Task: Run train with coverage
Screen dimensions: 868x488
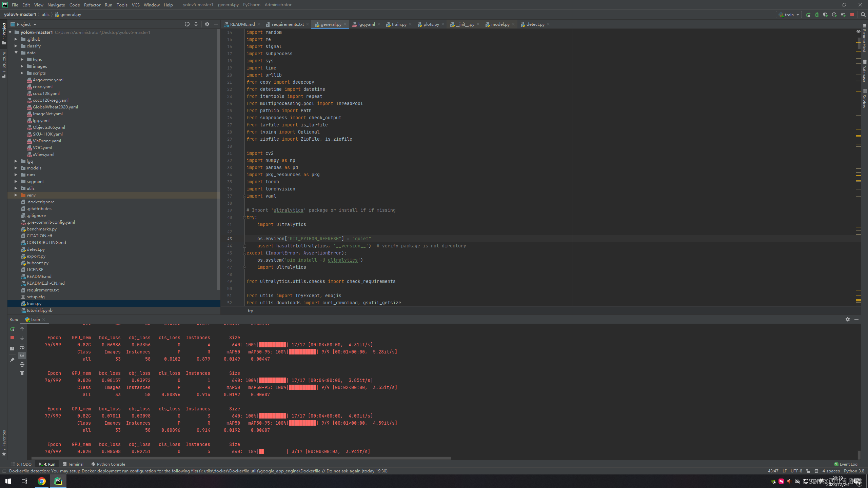Action: click(825, 15)
